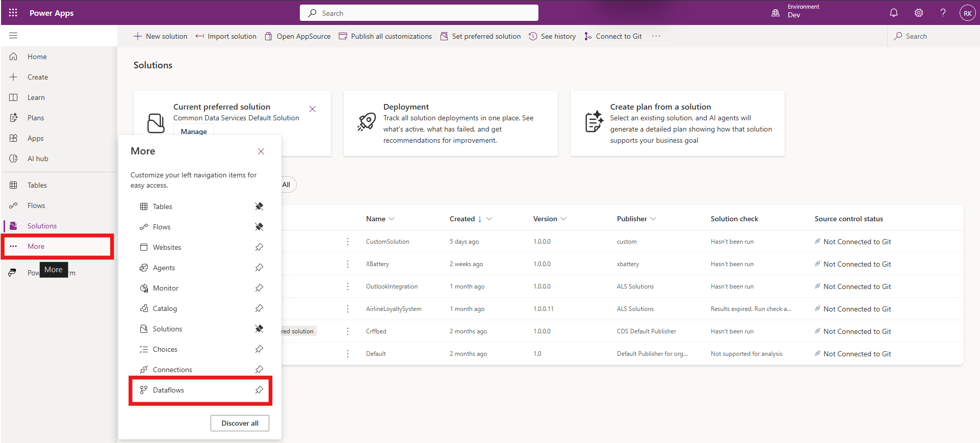Open the RK account profile avatar
The width and height of the screenshot is (980, 443).
[967, 13]
